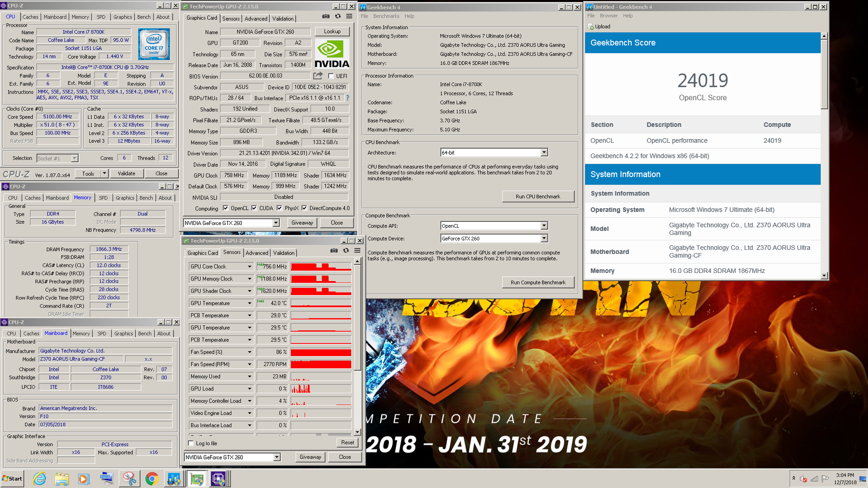Open hamburger menu in GPU-Z Sensors window

coord(357,250)
